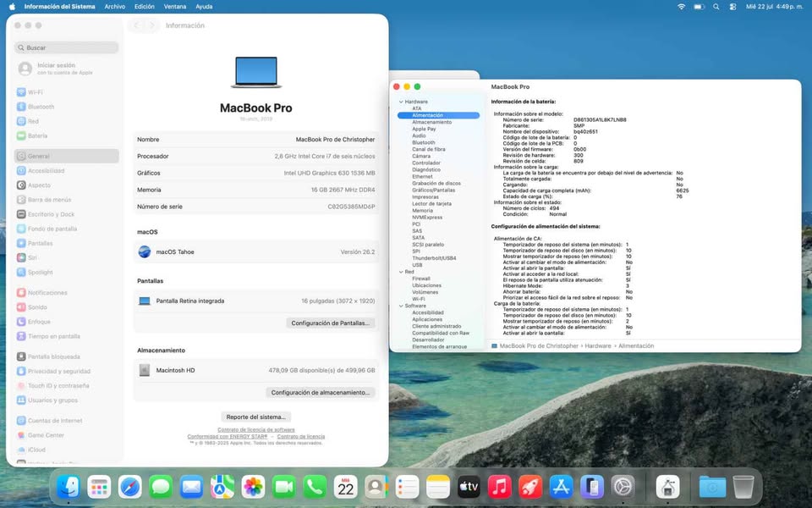
Task: Open Downloads folder in Dock
Action: pyautogui.click(x=712, y=487)
